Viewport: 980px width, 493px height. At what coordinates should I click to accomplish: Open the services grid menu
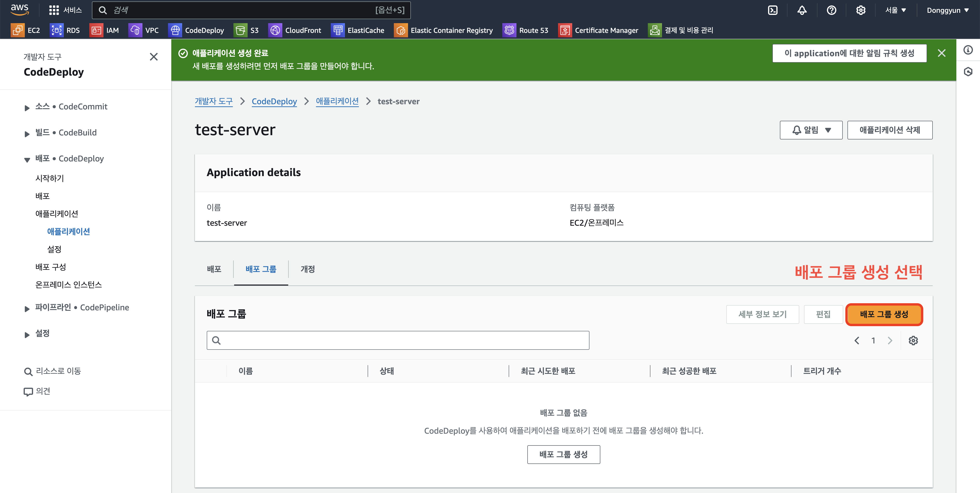54,10
